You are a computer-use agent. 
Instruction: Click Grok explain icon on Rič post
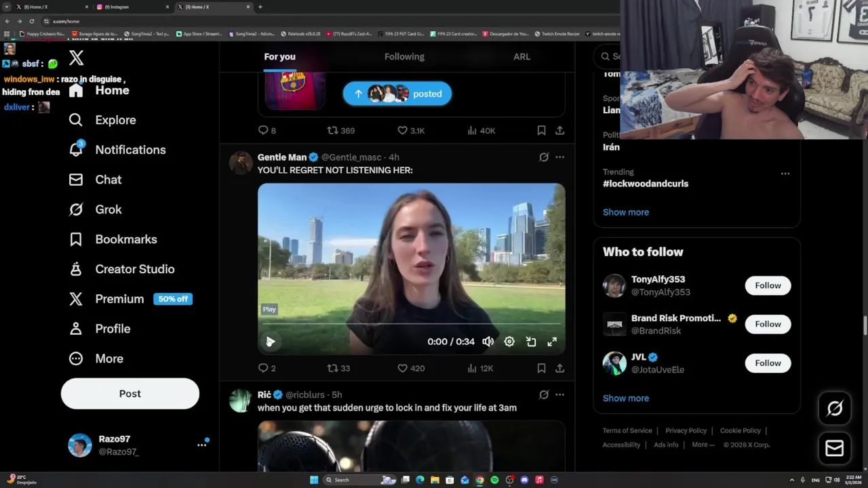click(x=544, y=394)
